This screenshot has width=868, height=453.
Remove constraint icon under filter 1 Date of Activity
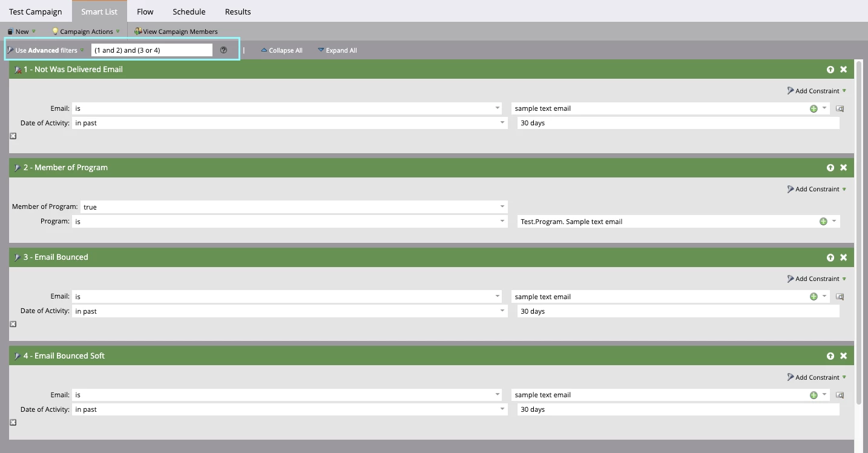(13, 136)
